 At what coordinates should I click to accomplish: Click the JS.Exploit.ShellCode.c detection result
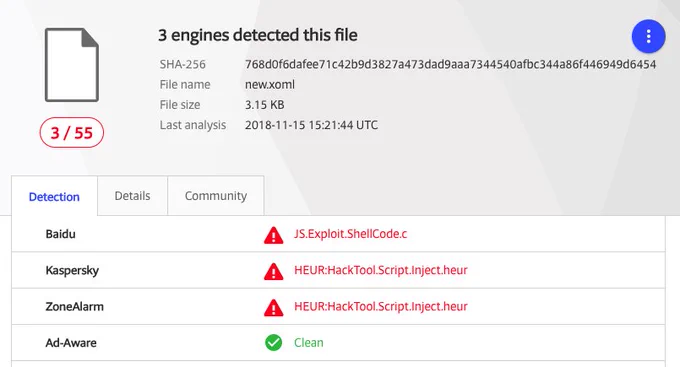[350, 234]
